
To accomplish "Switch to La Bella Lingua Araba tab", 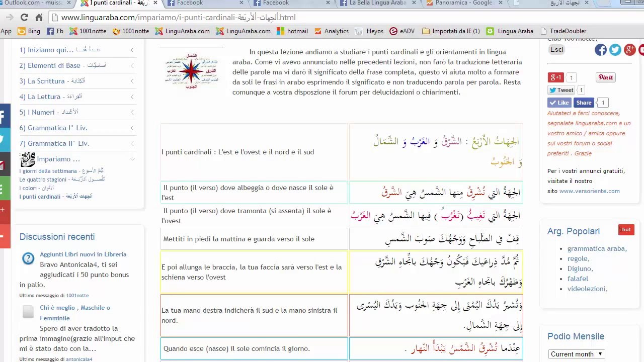I will pyautogui.click(x=378, y=3).
